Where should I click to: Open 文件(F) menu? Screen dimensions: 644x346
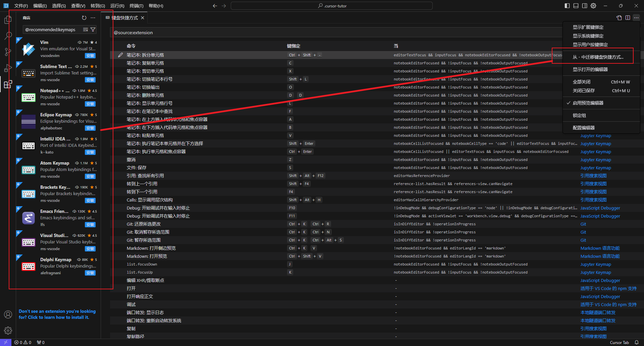(x=21, y=6)
